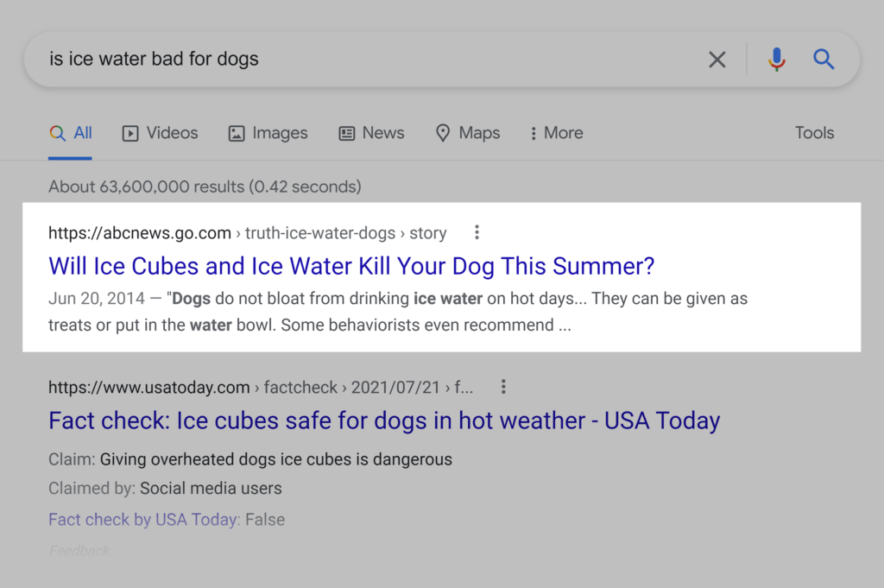
Task: Click the blue magnifying glass search icon
Action: point(824,60)
